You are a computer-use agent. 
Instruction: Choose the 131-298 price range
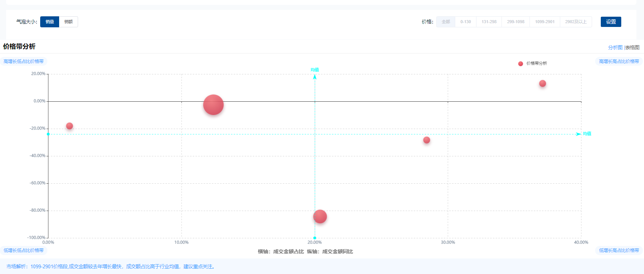click(x=489, y=22)
